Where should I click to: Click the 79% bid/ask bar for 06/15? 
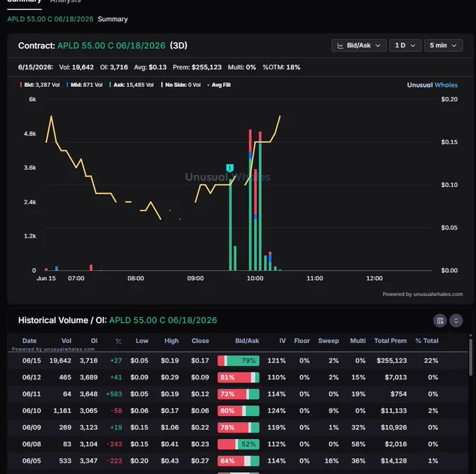point(239,361)
